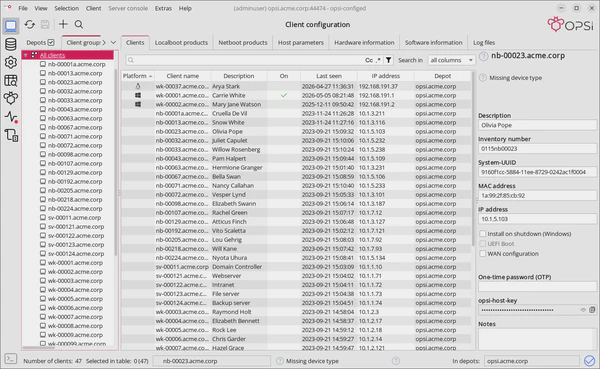Select the Hermione Granger table row

pyautogui.click(x=297, y=167)
